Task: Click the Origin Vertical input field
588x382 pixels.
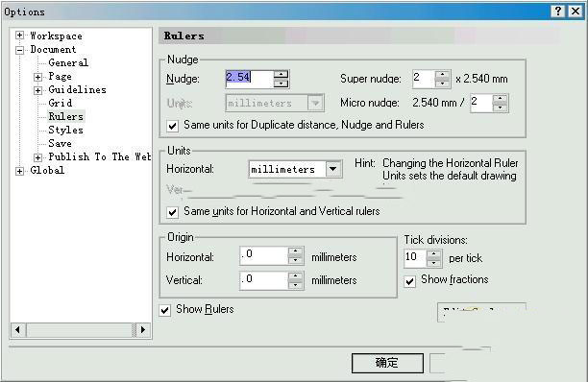Action: point(263,280)
